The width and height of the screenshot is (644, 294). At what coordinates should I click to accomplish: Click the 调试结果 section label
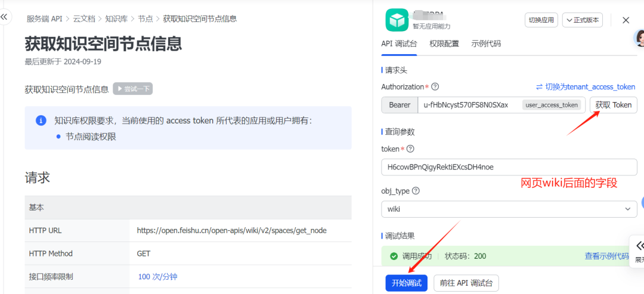tap(400, 236)
